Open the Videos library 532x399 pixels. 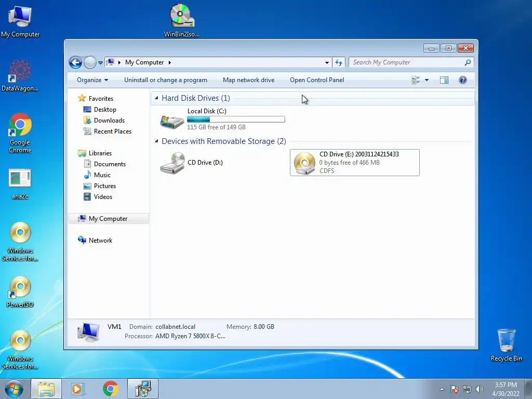point(103,196)
